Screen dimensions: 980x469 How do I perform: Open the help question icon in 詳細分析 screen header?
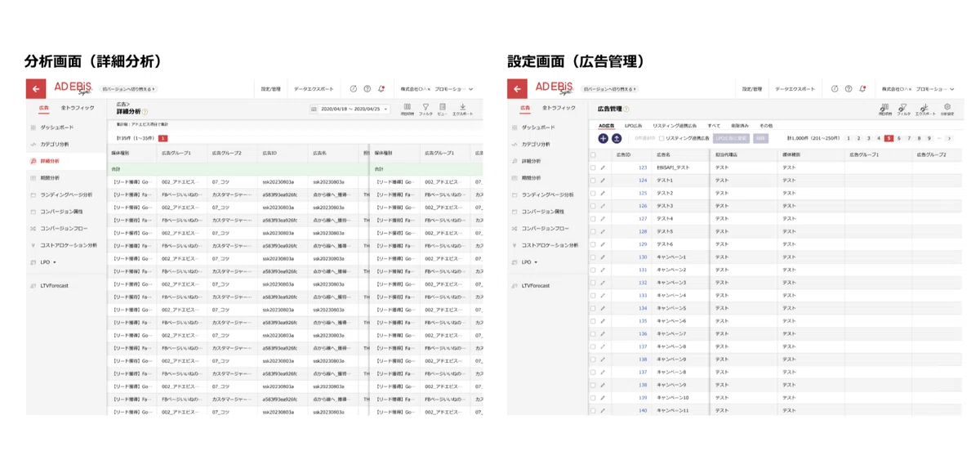click(367, 88)
